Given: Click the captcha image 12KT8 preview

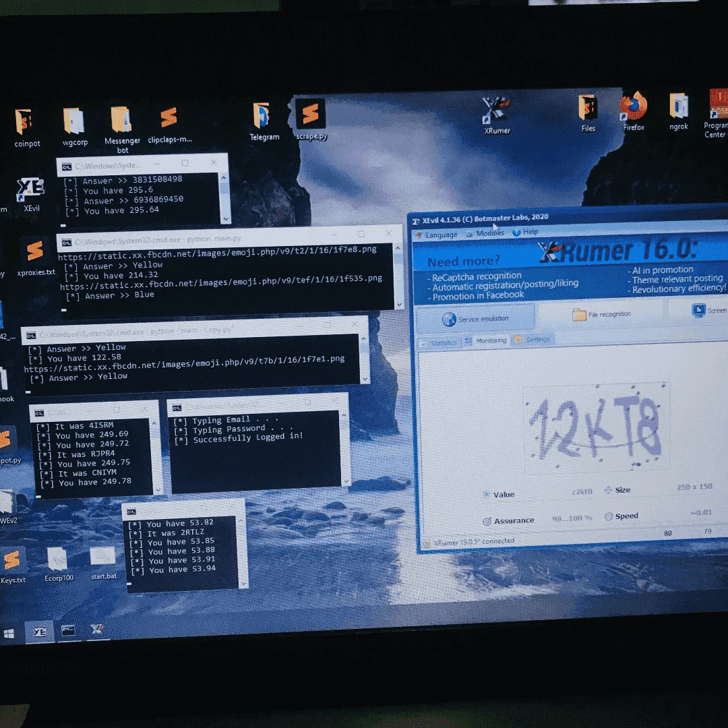Looking at the screenshot, I should pyautogui.click(x=596, y=427).
